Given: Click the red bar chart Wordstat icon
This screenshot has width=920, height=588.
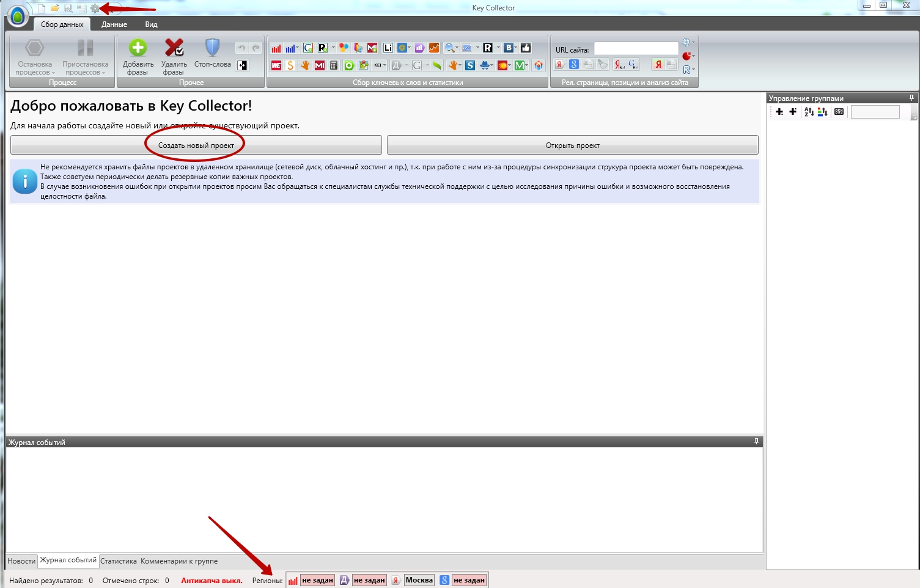Looking at the screenshot, I should (276, 48).
